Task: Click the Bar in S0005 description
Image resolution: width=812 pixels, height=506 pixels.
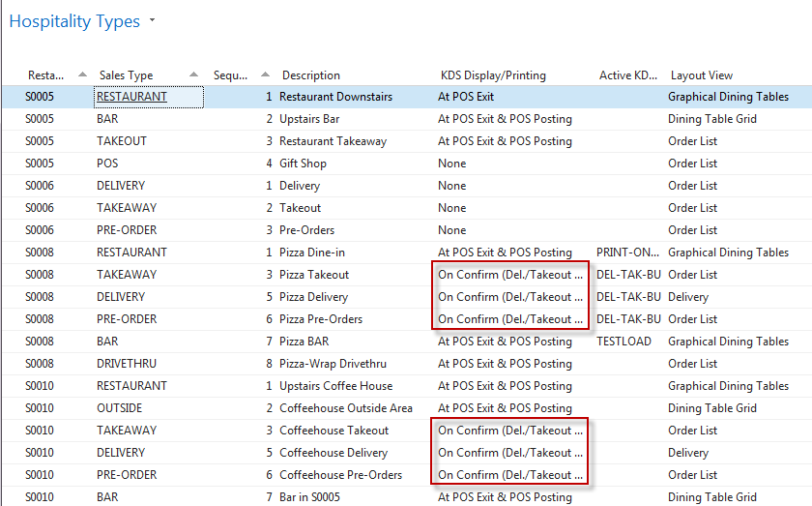Action: tap(314, 497)
